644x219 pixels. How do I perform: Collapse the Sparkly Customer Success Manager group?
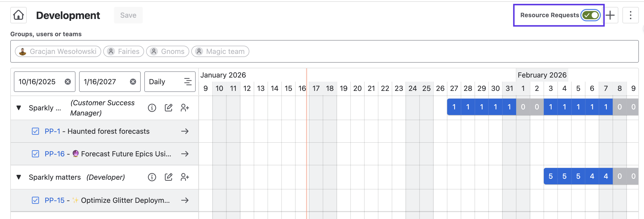(19, 108)
